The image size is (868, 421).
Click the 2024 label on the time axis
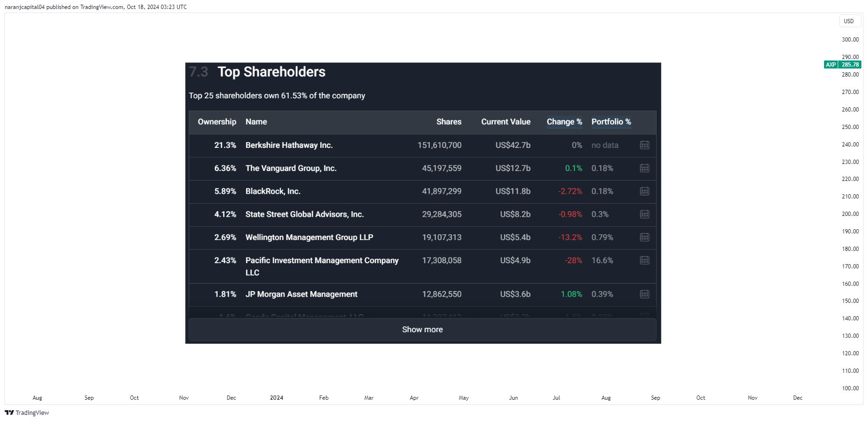click(x=277, y=398)
